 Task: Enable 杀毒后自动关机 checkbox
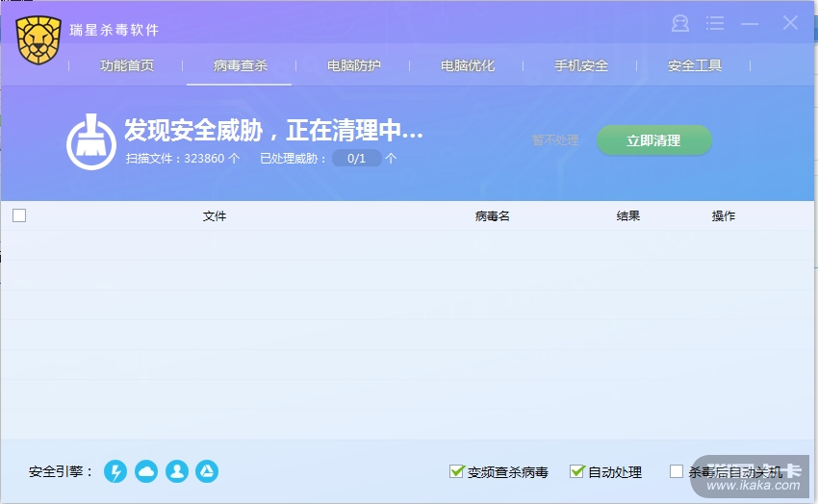(677, 471)
